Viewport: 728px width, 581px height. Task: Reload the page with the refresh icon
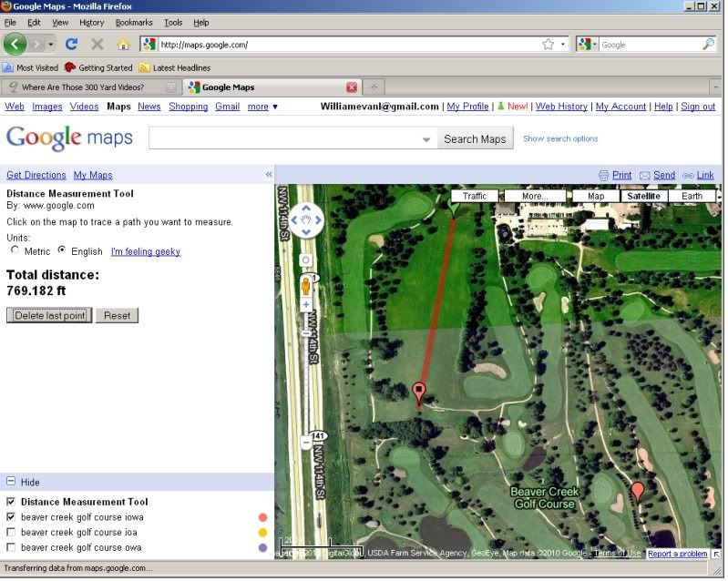(71, 44)
